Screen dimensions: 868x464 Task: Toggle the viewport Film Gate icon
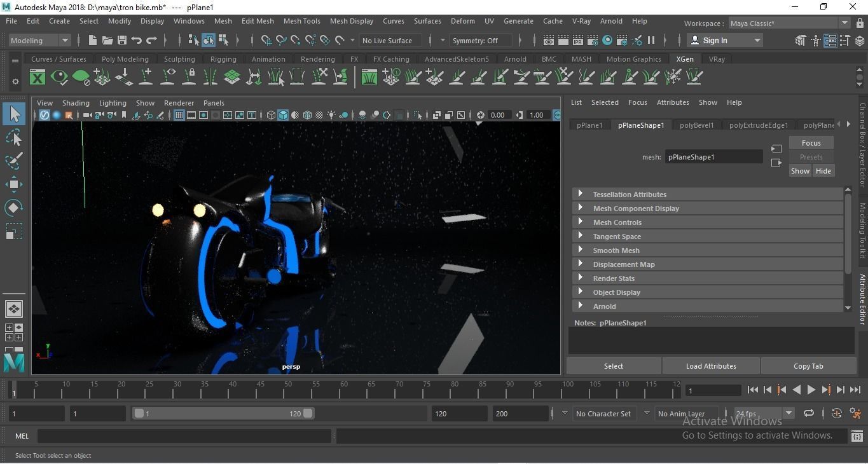191,115
